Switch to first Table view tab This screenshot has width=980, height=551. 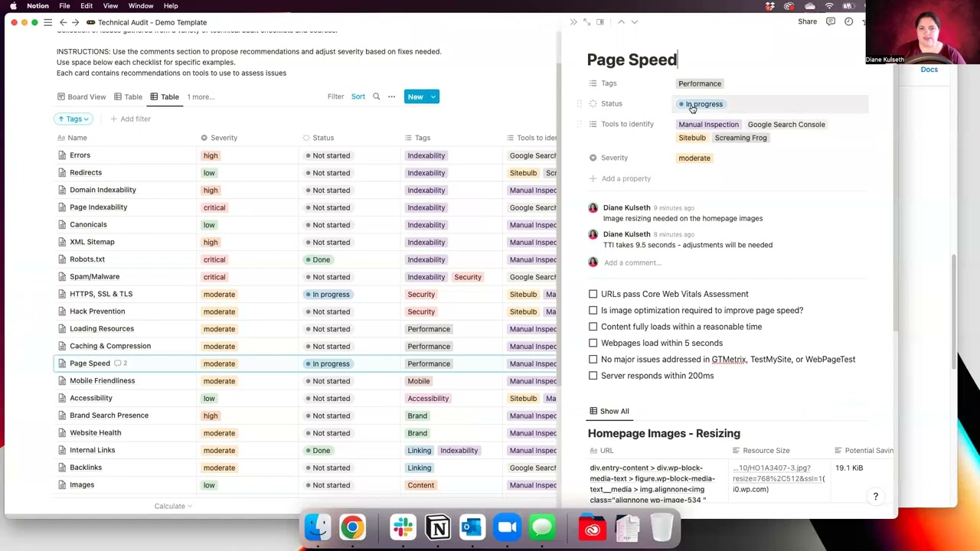pos(128,97)
